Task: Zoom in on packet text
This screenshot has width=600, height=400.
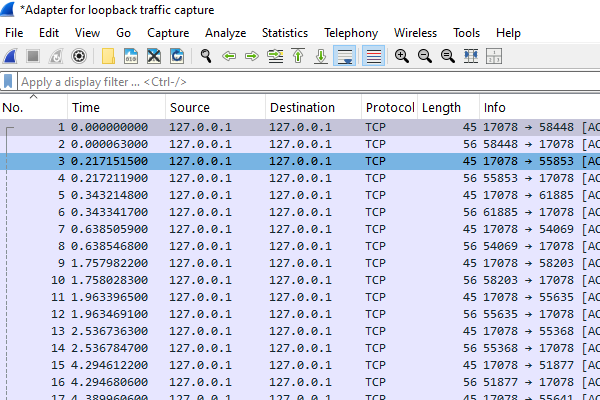Action: (x=402, y=56)
